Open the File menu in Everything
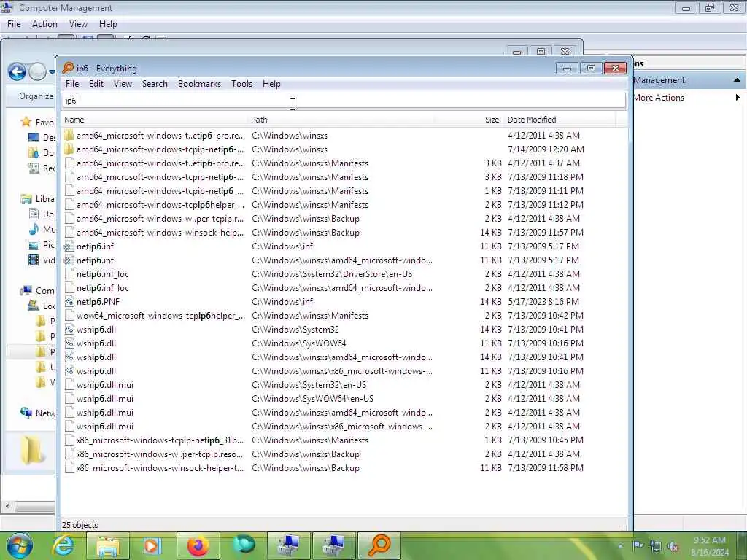Viewport: 747px width, 560px height. [x=72, y=84]
